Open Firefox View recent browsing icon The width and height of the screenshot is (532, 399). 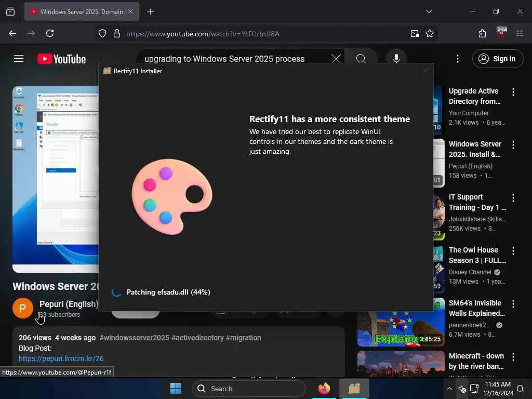coord(10,11)
